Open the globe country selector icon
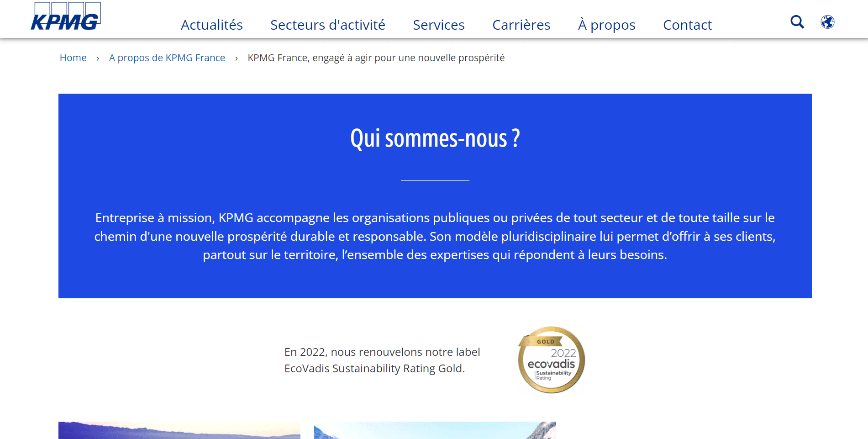The width and height of the screenshot is (868, 439). click(x=827, y=22)
